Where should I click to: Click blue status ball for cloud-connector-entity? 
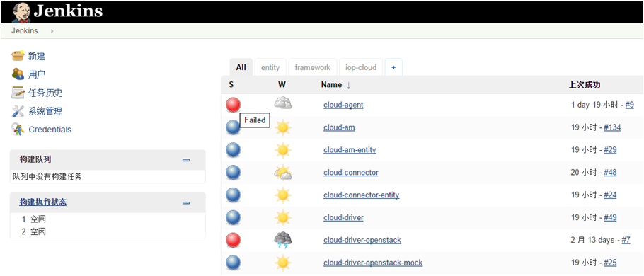pyautogui.click(x=234, y=195)
